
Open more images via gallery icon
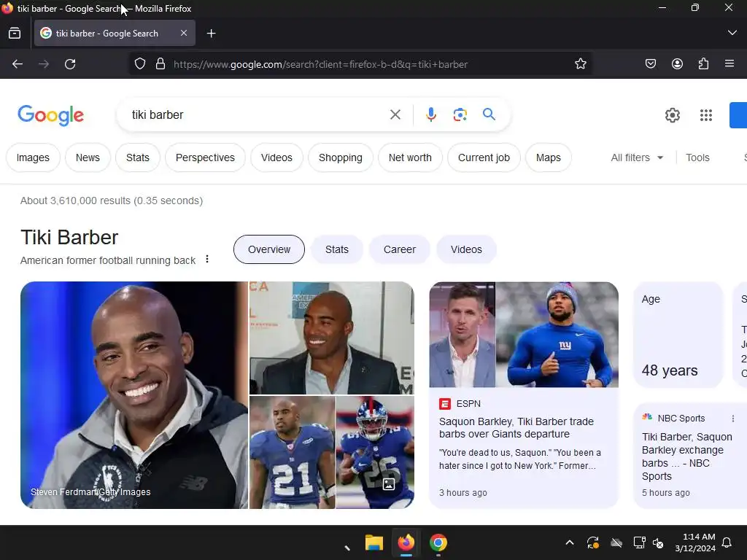389,484
